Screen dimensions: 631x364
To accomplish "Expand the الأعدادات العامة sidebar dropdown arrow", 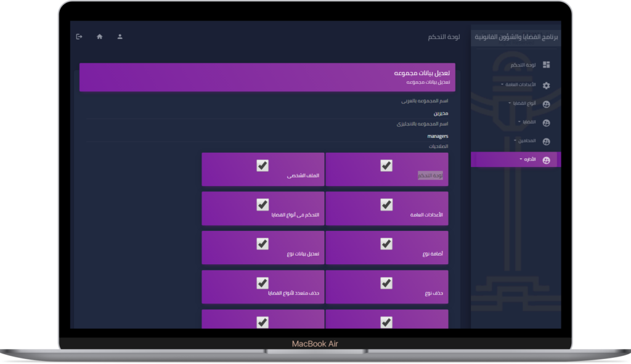I will coord(502,84).
